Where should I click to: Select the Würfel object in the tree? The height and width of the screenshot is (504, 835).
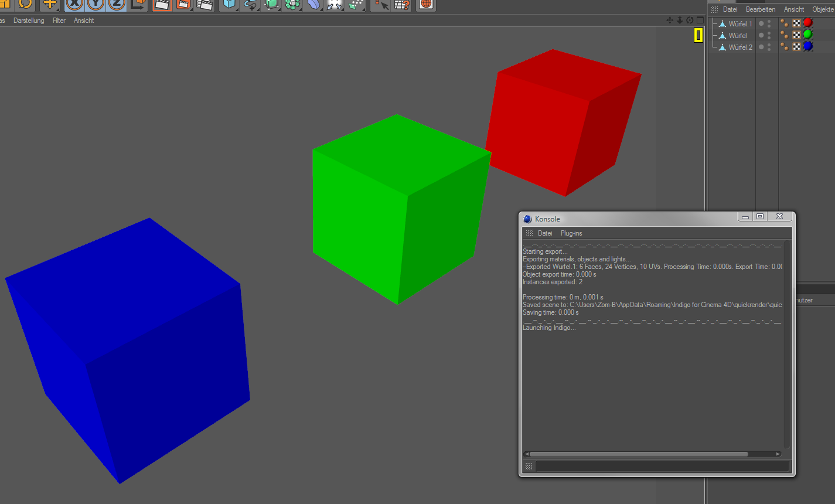click(738, 36)
